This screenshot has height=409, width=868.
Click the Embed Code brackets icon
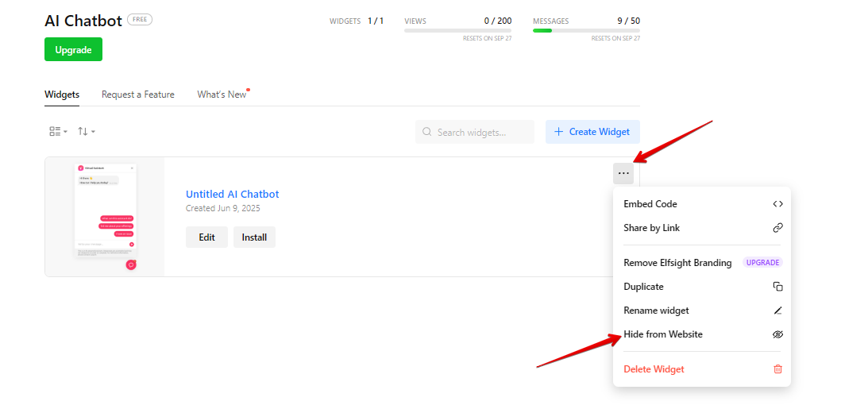(777, 203)
